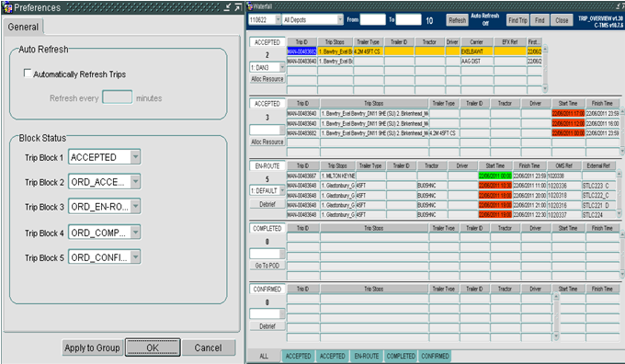
Task: Click the Apply to Group button
Action: coord(92,347)
